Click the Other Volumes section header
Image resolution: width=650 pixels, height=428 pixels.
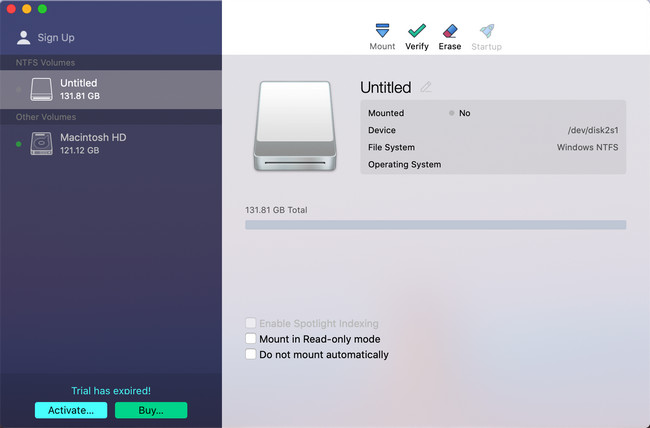point(46,117)
